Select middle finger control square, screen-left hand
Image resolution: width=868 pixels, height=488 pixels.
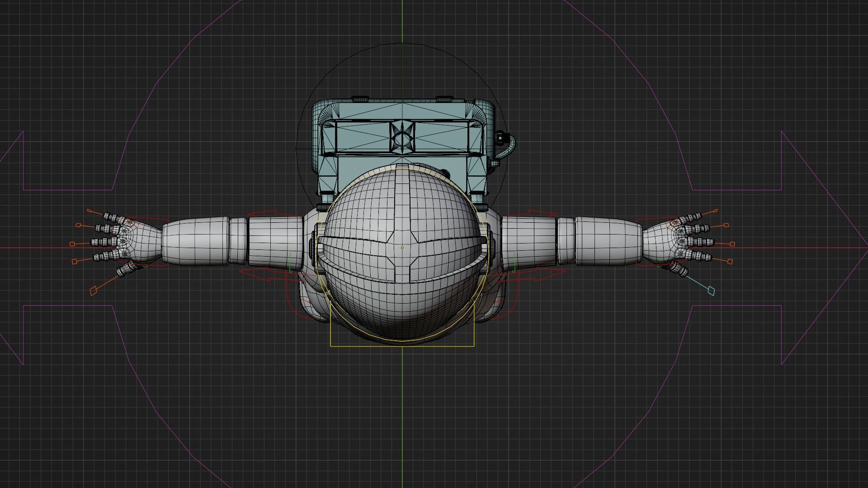tap(72, 244)
